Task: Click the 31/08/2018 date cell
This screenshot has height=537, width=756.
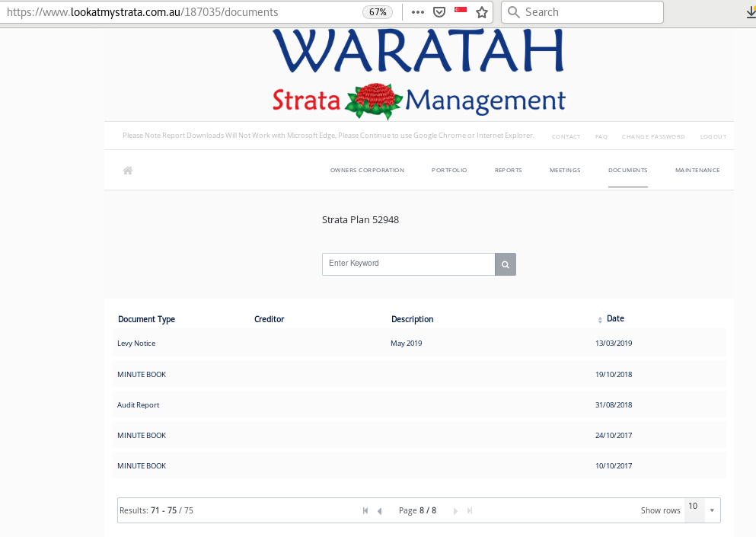Action: (x=614, y=405)
